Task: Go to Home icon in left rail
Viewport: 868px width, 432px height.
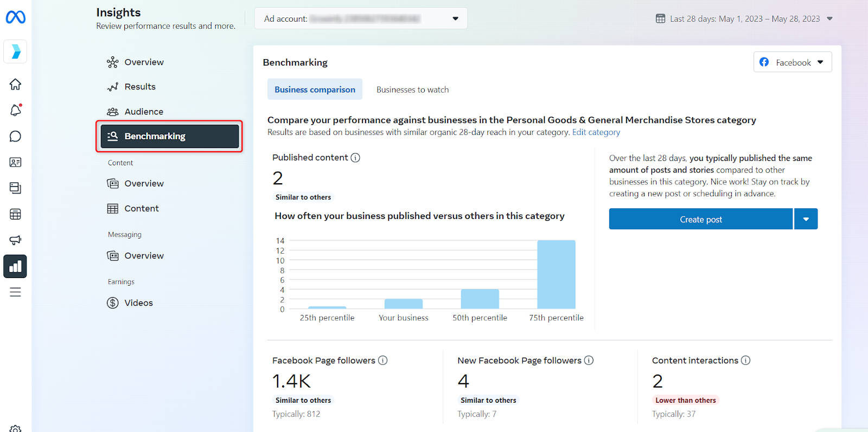Action: [15, 84]
